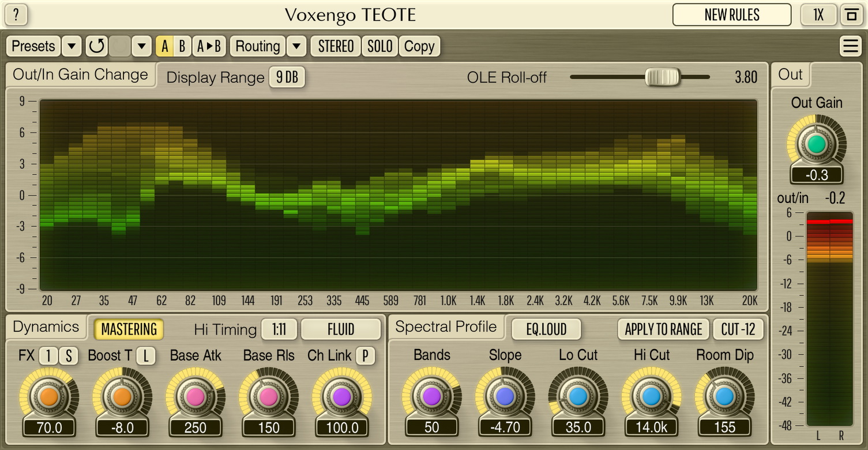Click the gain change spectrum display
Image resolution: width=868 pixels, height=450 pixels.
[x=399, y=194]
